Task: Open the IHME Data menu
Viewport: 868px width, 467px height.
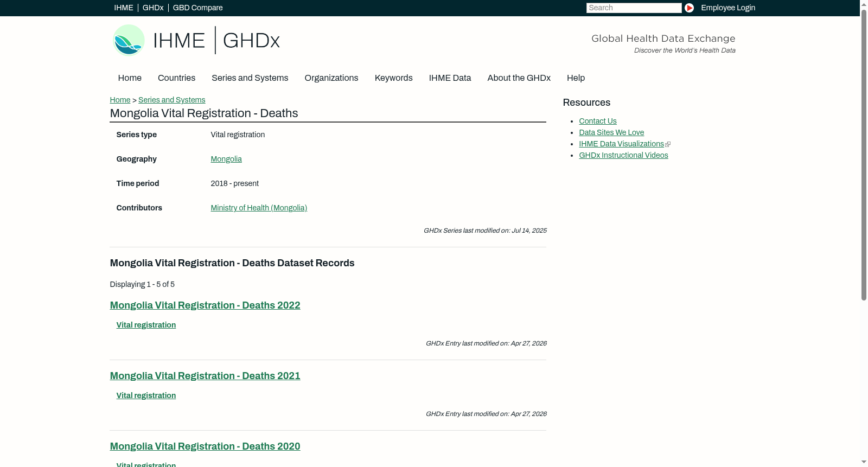Action: pyautogui.click(x=450, y=78)
